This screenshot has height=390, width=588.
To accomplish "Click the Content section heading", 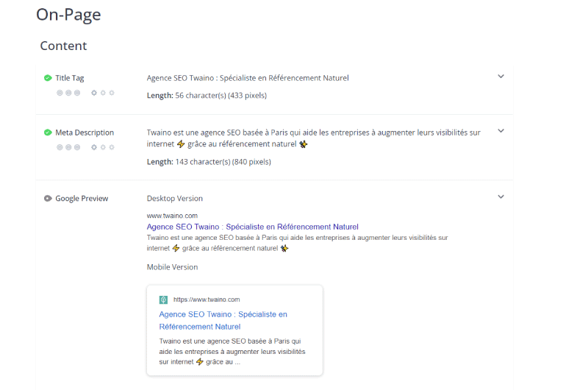I will (x=63, y=46).
